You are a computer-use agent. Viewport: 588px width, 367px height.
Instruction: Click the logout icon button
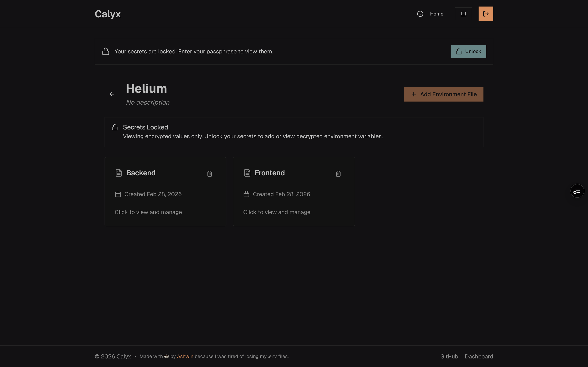pyautogui.click(x=486, y=14)
